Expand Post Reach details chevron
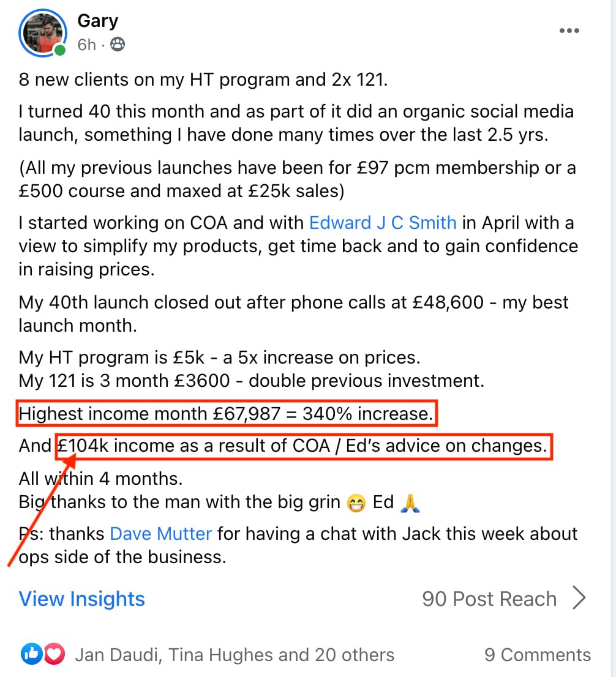 (x=579, y=599)
